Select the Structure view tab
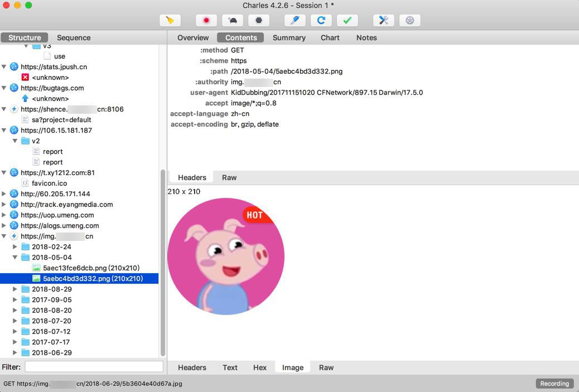 [x=25, y=38]
